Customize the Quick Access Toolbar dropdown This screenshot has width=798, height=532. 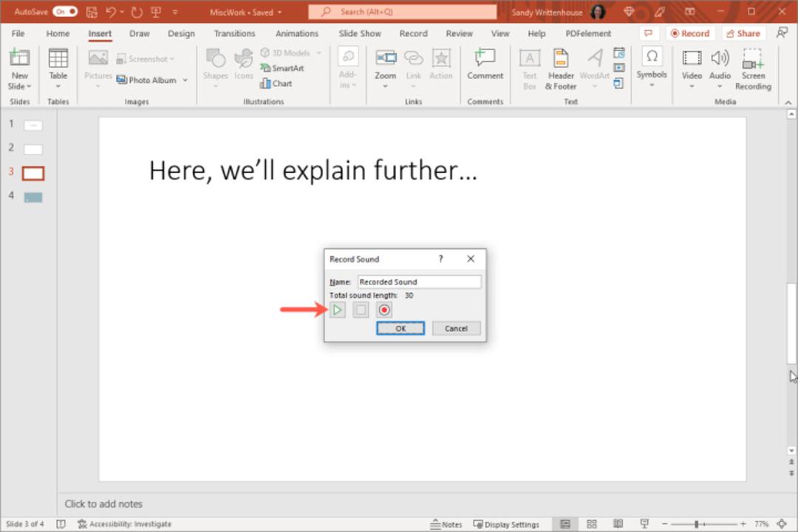[175, 12]
